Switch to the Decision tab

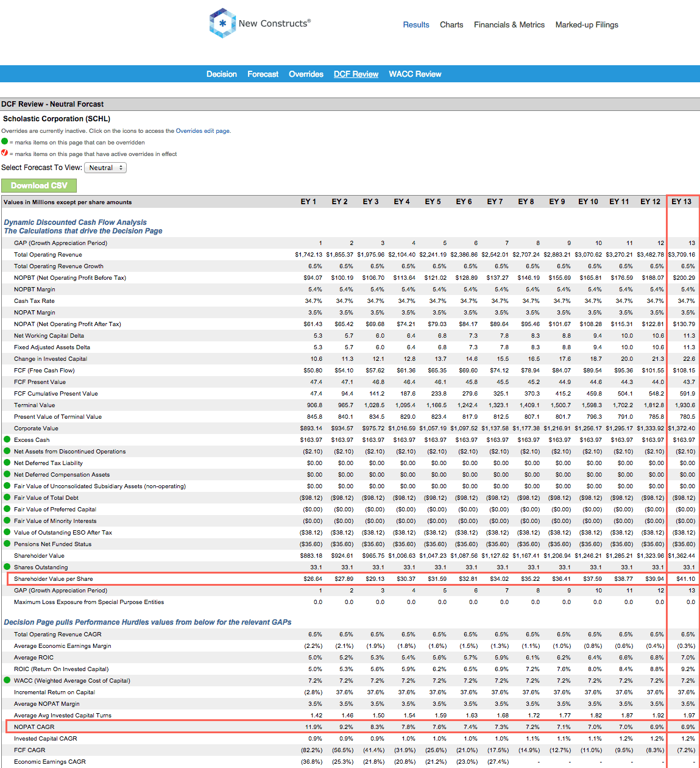(222, 74)
